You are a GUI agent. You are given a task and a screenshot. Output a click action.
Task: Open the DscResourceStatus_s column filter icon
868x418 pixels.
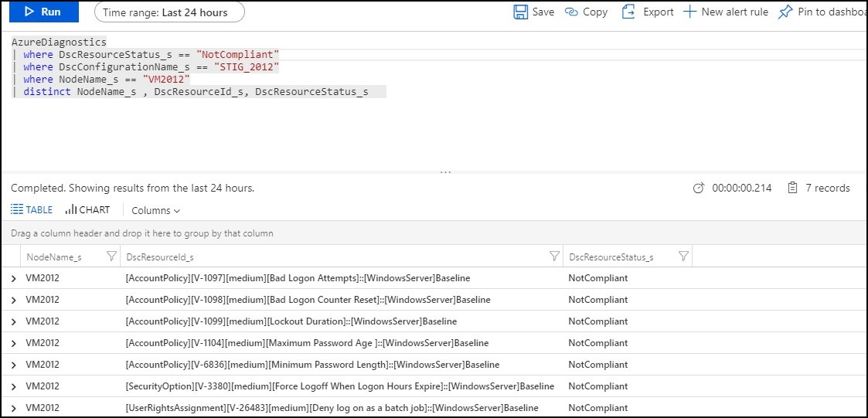[683, 257]
